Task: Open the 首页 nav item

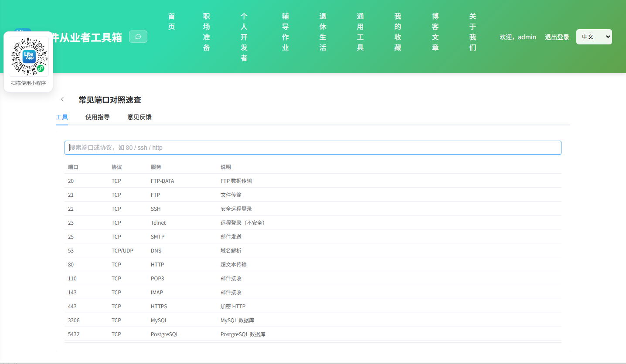Action: pyautogui.click(x=172, y=21)
